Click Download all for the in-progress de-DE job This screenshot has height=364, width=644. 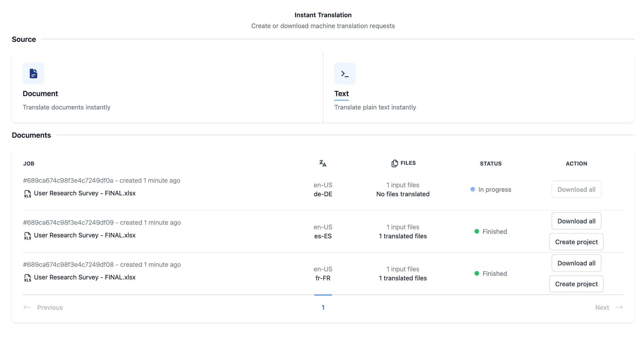[x=576, y=189]
